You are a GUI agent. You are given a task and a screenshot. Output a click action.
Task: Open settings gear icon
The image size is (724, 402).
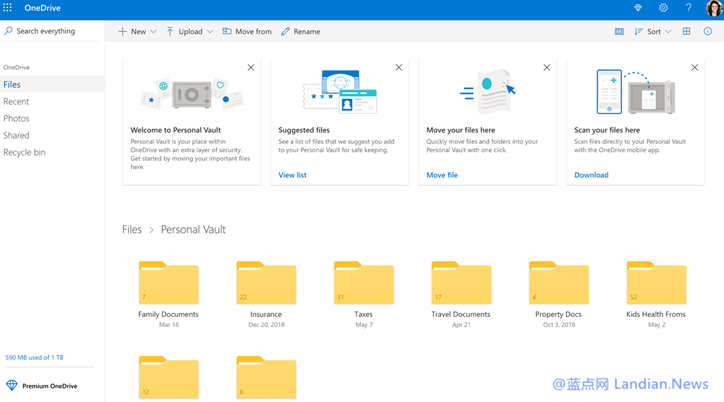[x=663, y=8]
